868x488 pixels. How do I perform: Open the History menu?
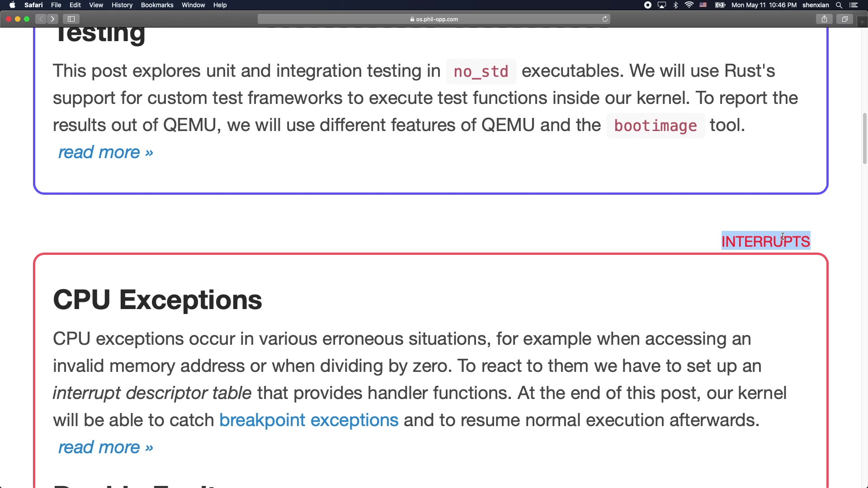(122, 5)
